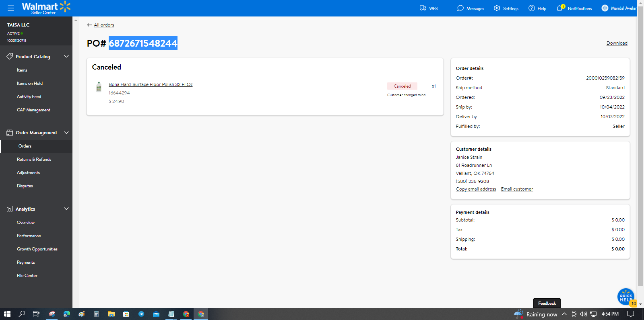The width and height of the screenshot is (644, 320).
Task: Click Email customer link
Action: [x=517, y=189]
